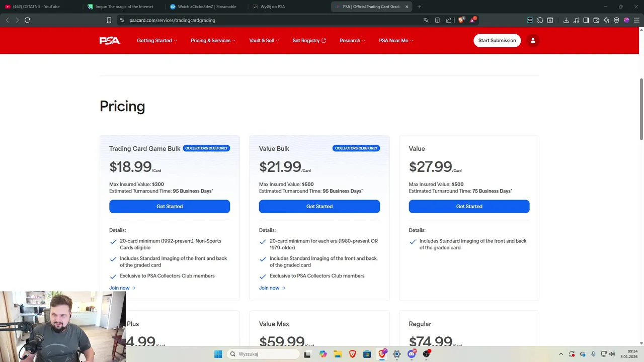This screenshot has height=362, width=644.
Task: Click the page vertical scrollbar thumb
Action: (x=641, y=109)
